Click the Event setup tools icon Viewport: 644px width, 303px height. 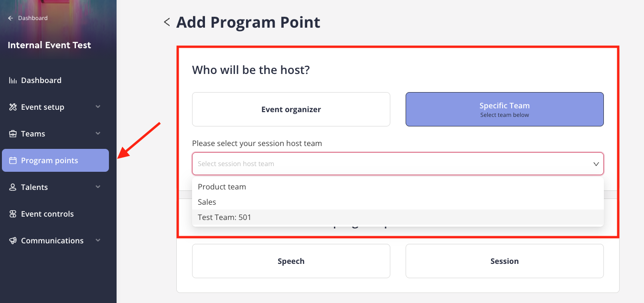click(13, 107)
